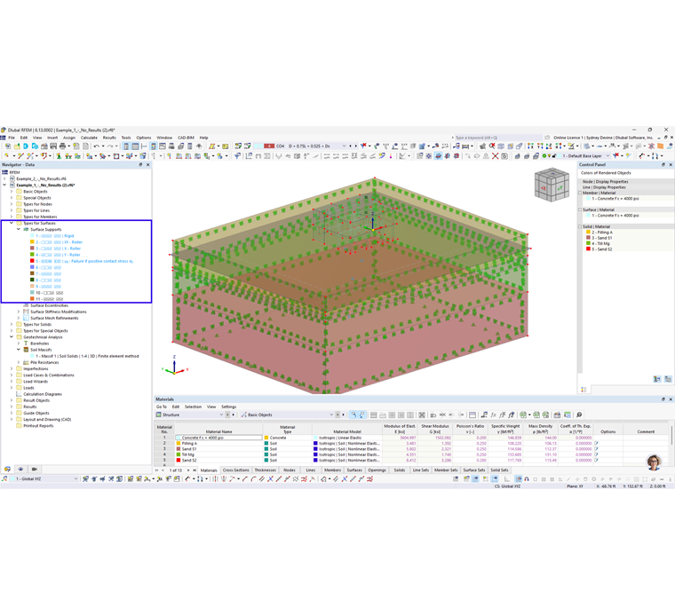The image size is (675, 616).
Task: Switch to the Thicknesses tab
Action: 266,470
